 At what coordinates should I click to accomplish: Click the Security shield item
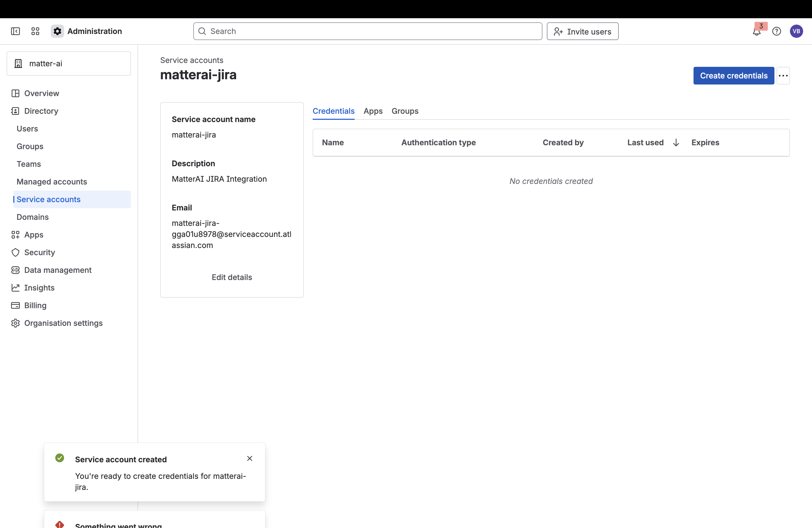point(39,252)
